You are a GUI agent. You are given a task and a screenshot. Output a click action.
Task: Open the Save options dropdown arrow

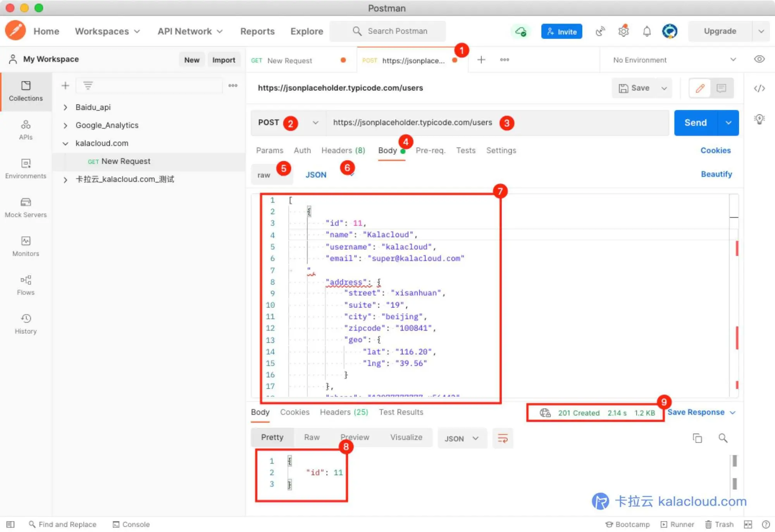pyautogui.click(x=664, y=88)
